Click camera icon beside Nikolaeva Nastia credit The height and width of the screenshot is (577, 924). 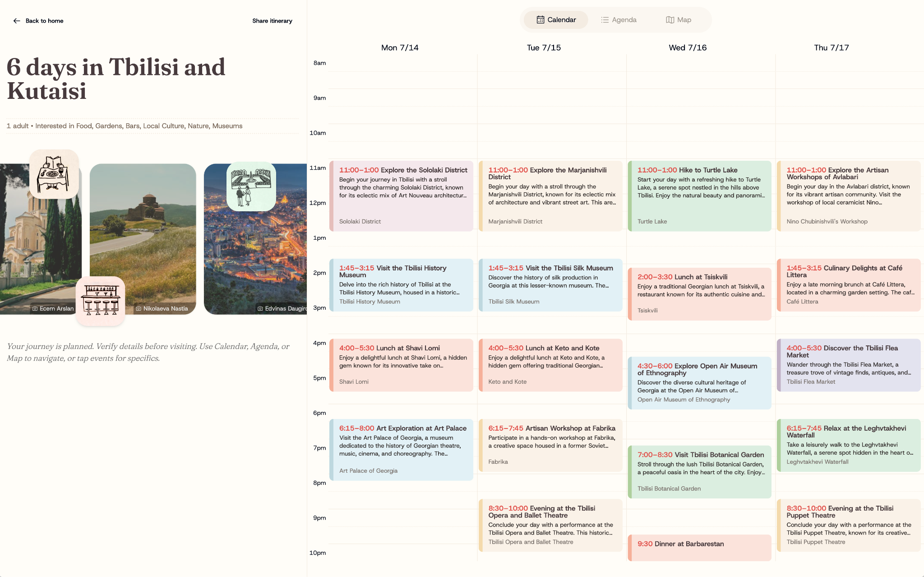click(x=139, y=308)
